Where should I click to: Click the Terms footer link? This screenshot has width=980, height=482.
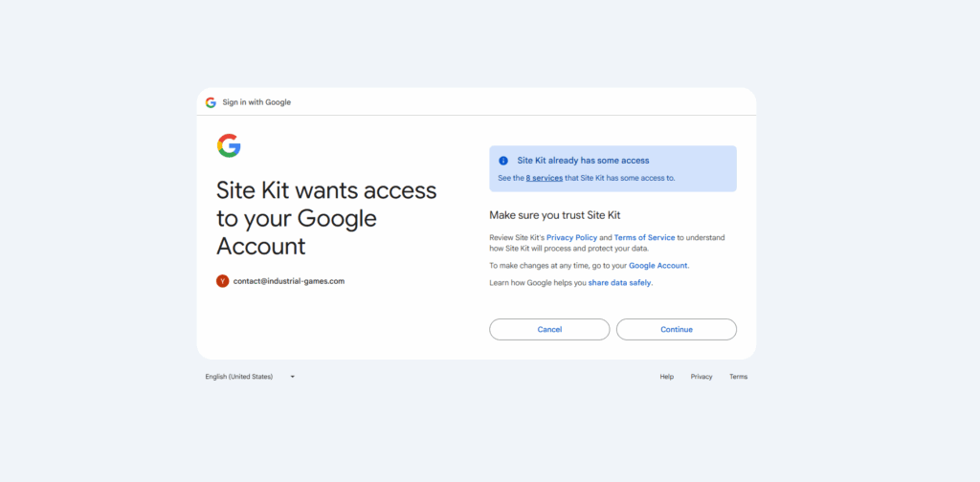coord(738,377)
